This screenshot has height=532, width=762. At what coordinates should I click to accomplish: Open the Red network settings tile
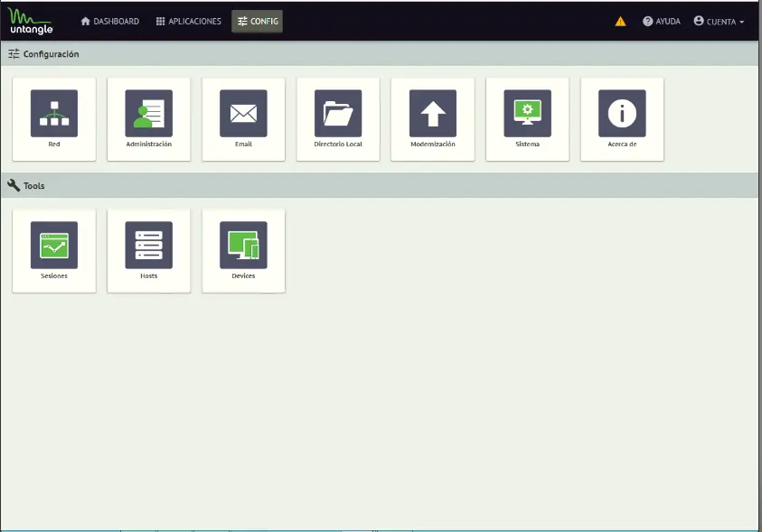pyautogui.click(x=54, y=119)
